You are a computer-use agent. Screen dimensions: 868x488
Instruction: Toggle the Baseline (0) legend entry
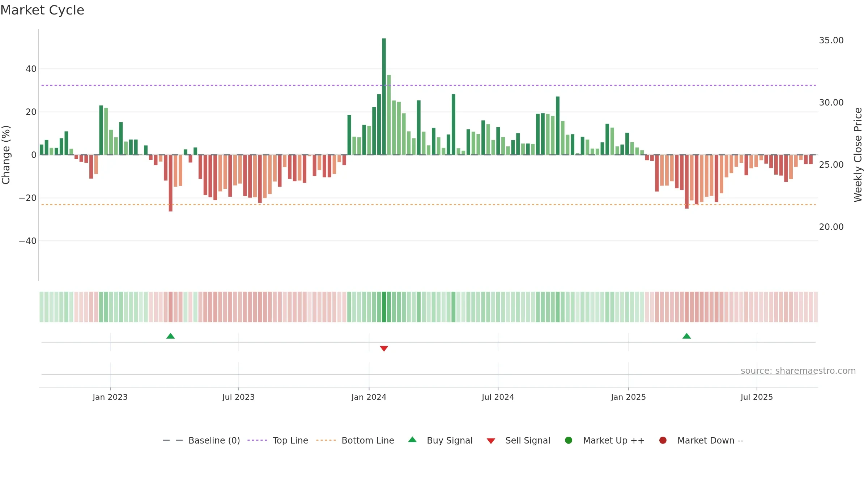click(x=201, y=440)
